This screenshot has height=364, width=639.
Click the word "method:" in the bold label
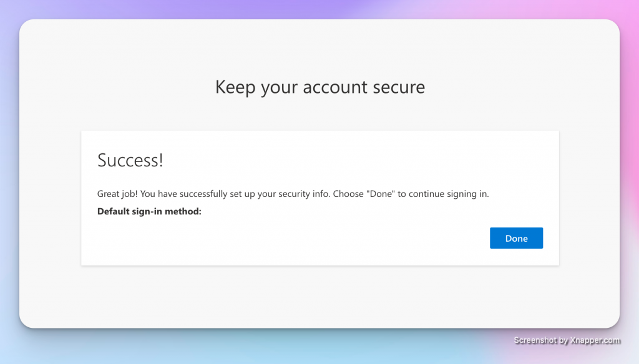click(x=183, y=211)
